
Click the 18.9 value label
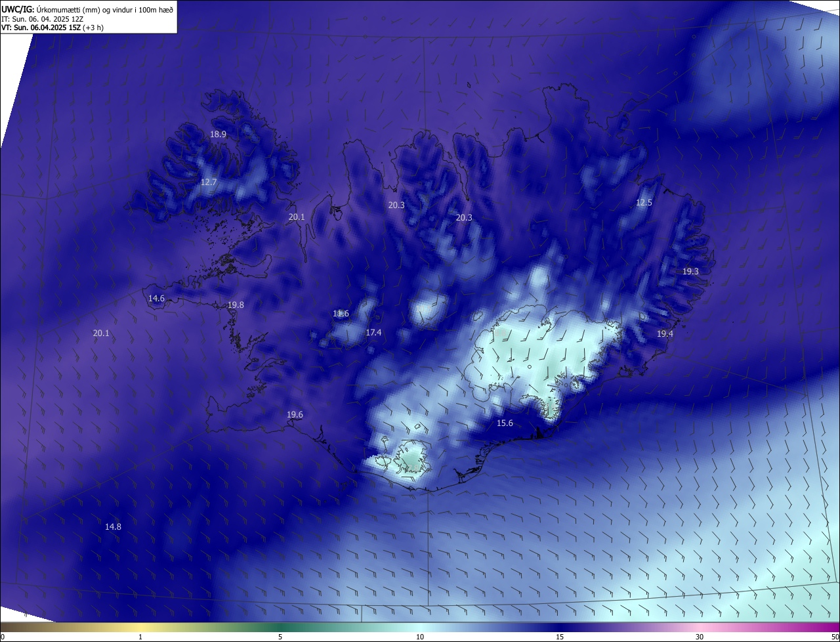click(x=218, y=135)
